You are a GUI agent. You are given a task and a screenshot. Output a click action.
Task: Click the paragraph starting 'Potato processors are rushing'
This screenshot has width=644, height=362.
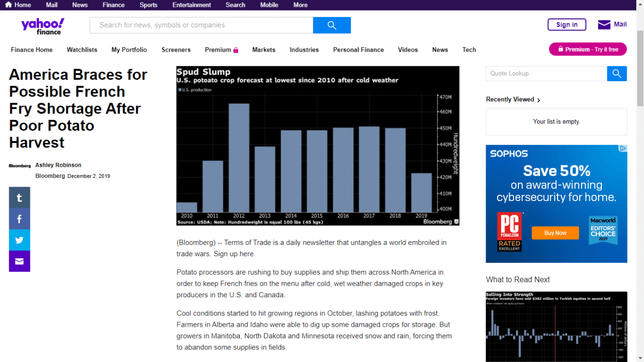click(310, 284)
